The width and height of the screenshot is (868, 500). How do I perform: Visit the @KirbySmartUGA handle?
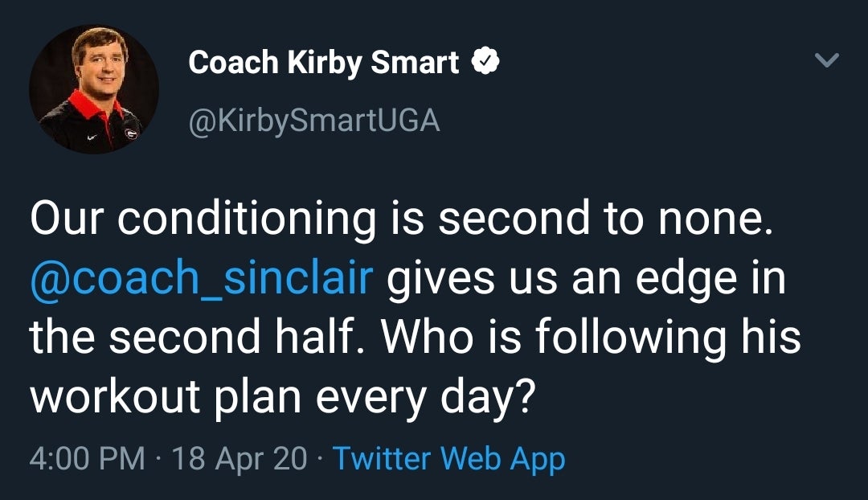(313, 120)
